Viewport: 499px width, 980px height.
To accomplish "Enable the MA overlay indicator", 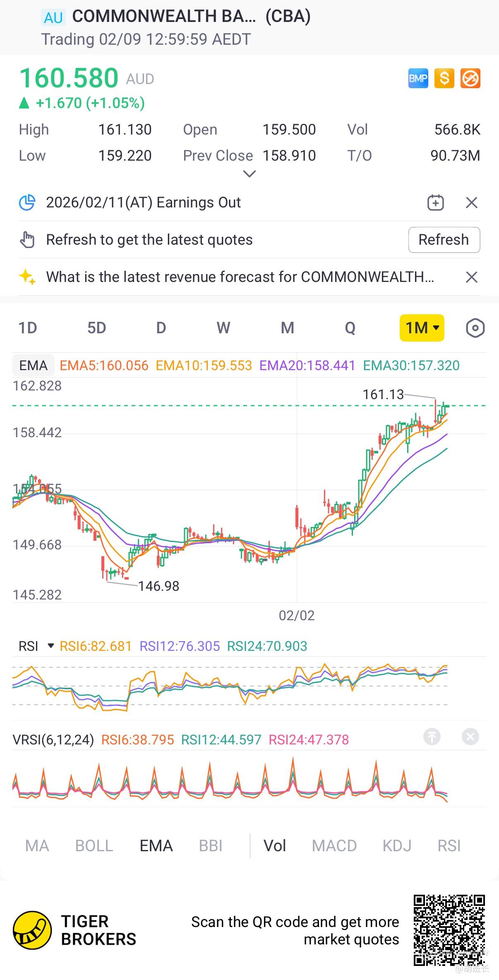I will pyautogui.click(x=37, y=846).
